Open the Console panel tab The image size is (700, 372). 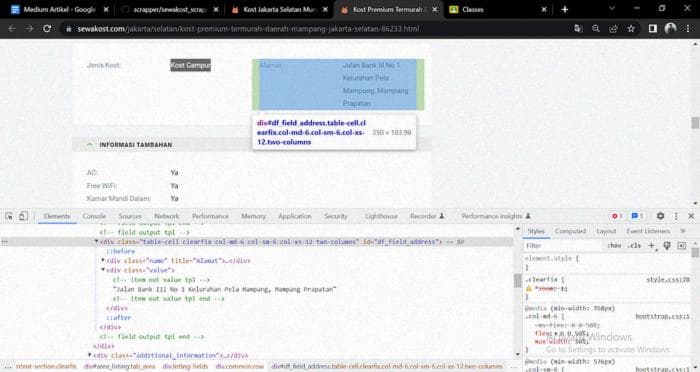coord(94,216)
